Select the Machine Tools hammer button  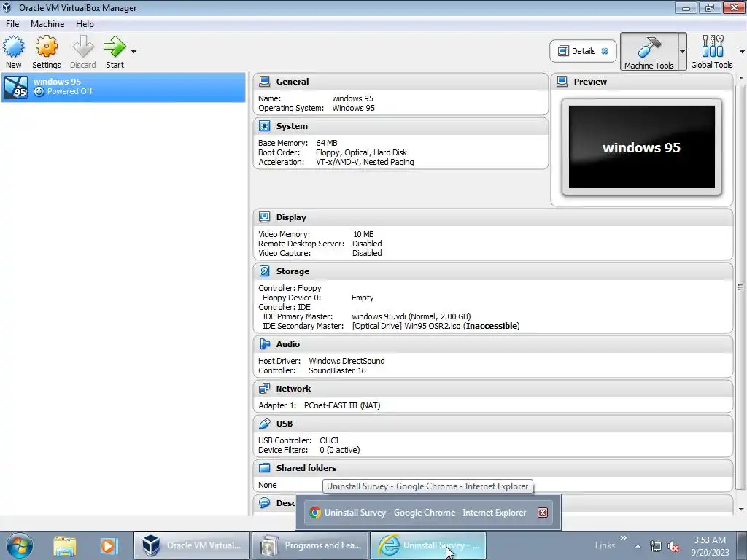[649, 52]
